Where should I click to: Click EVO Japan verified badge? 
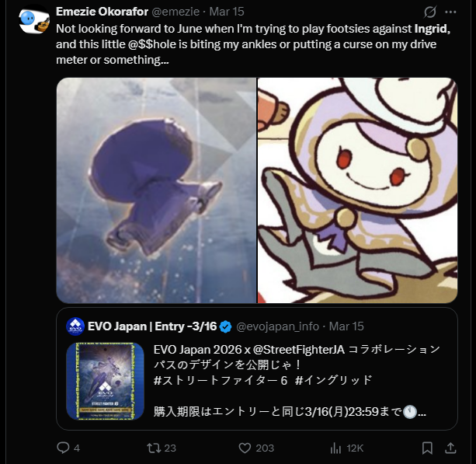225,326
